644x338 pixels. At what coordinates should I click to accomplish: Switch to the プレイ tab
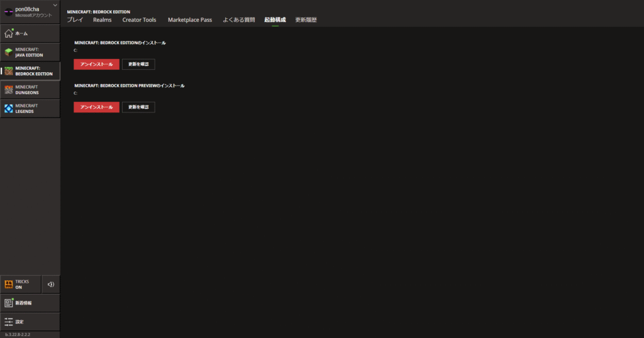click(75, 20)
